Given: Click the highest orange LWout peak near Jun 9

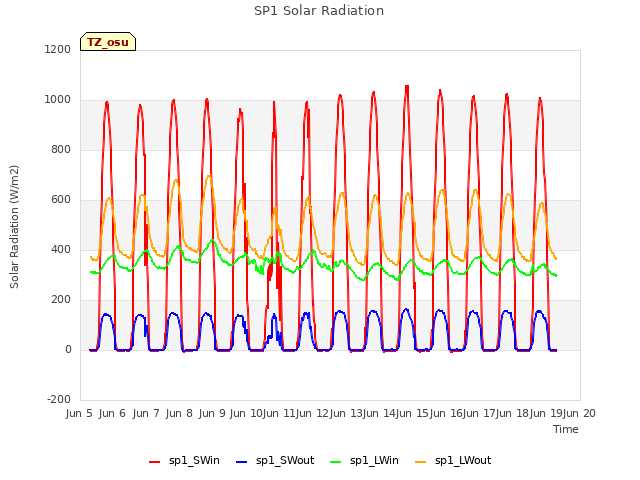Looking at the screenshot, I should pos(209,176).
